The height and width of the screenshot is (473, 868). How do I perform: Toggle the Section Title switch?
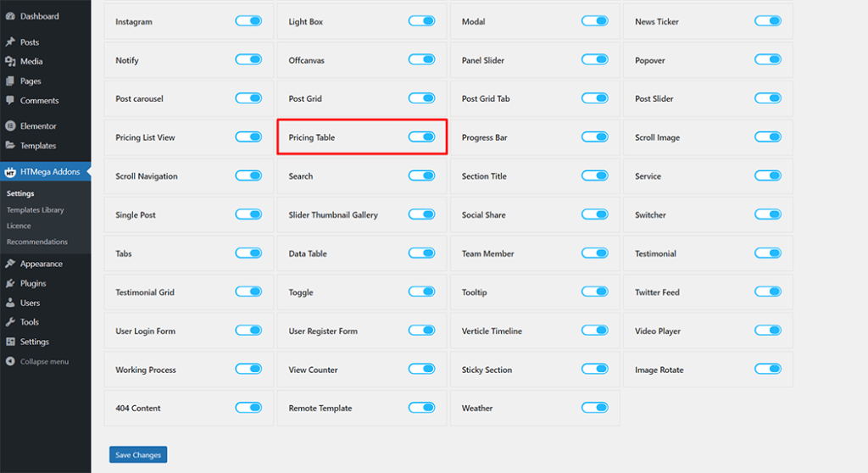point(595,175)
